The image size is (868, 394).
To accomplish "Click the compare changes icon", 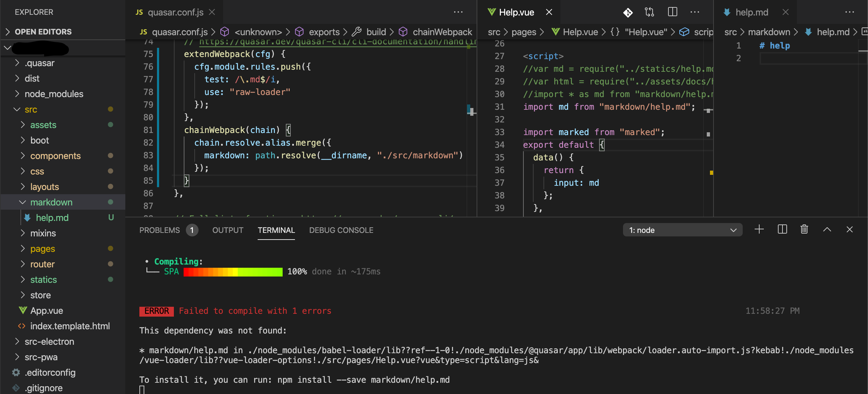I will 649,12.
